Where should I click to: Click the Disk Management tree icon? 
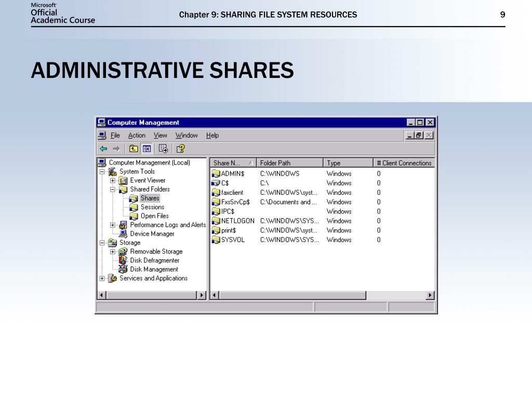point(123,269)
